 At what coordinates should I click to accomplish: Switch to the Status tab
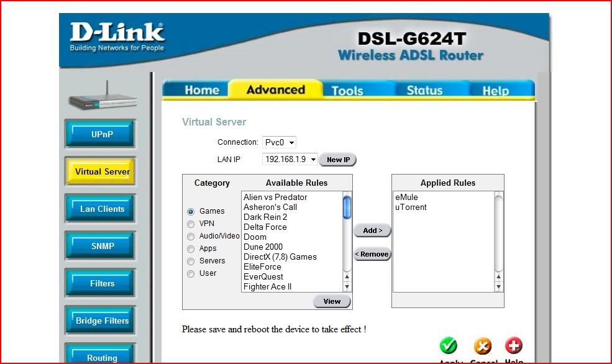click(x=424, y=91)
